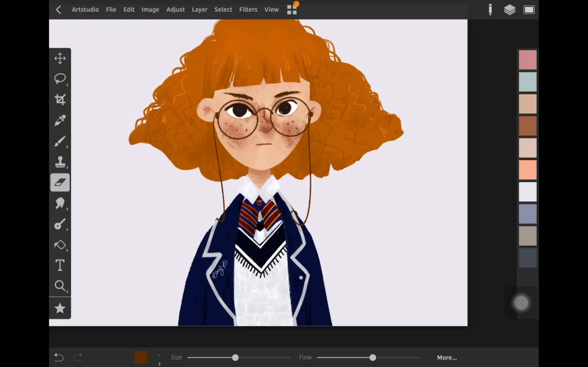Open the brush preset selector showing 7

coord(159,359)
